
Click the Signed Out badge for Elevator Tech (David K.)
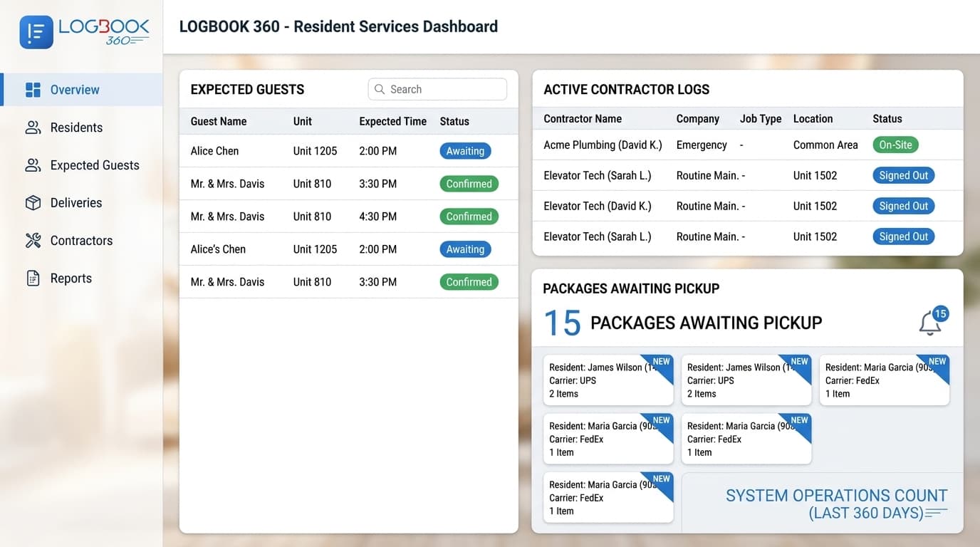point(903,206)
